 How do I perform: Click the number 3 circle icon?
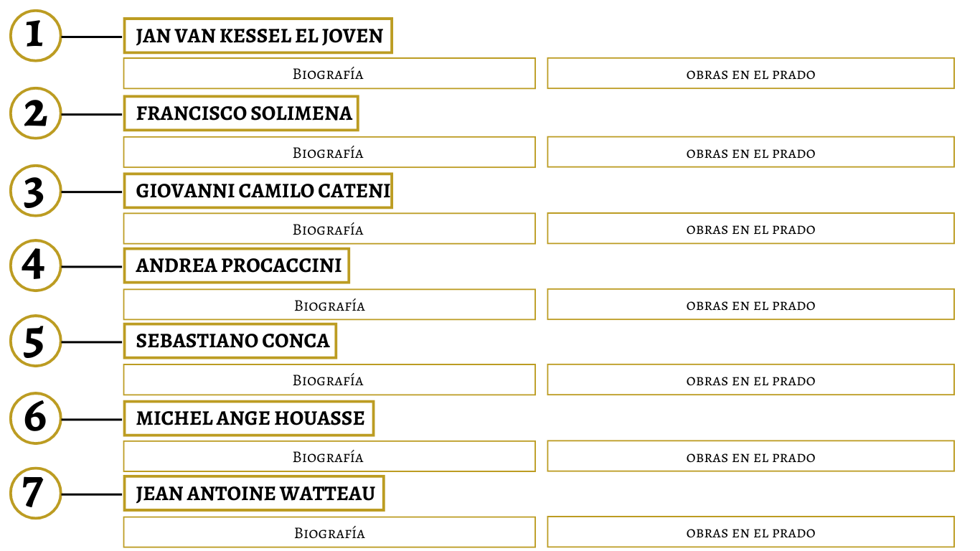[35, 191]
